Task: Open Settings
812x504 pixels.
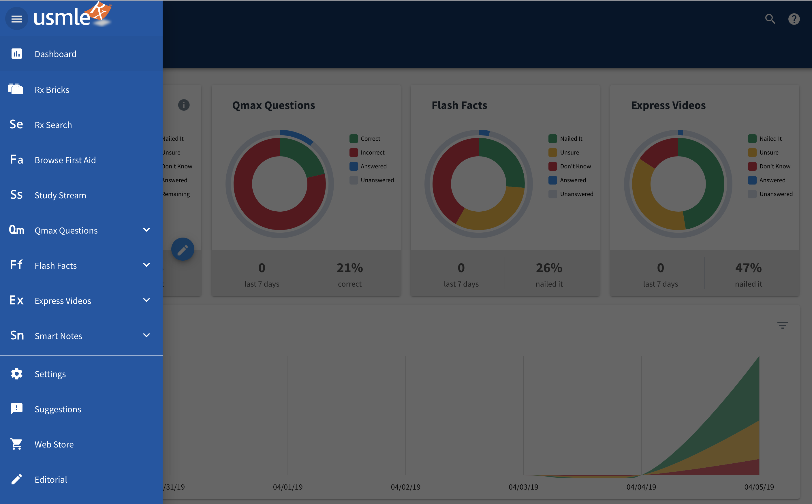Action: [x=81, y=374]
